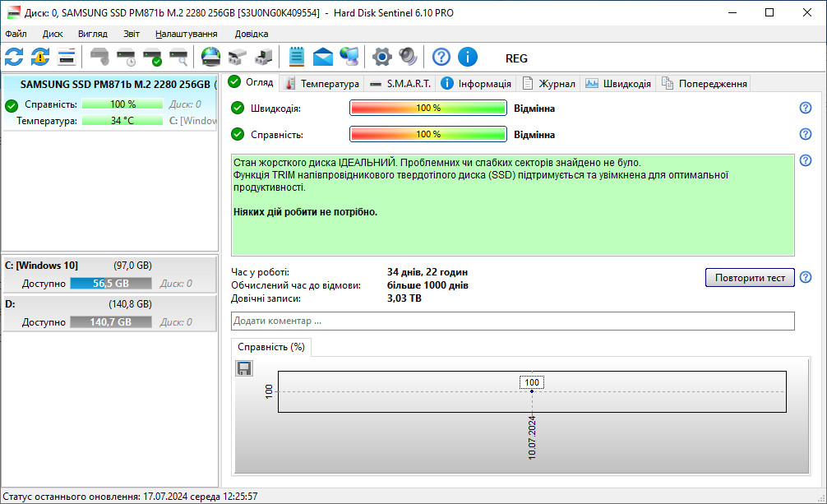827x504 pixels.
Task: Click the blue info circle toolbar icon
Action: (468, 57)
